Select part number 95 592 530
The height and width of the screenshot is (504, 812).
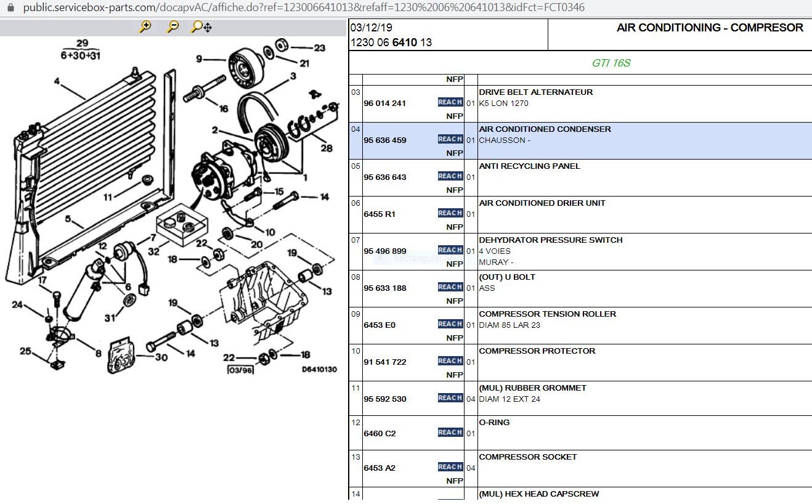pos(385,399)
